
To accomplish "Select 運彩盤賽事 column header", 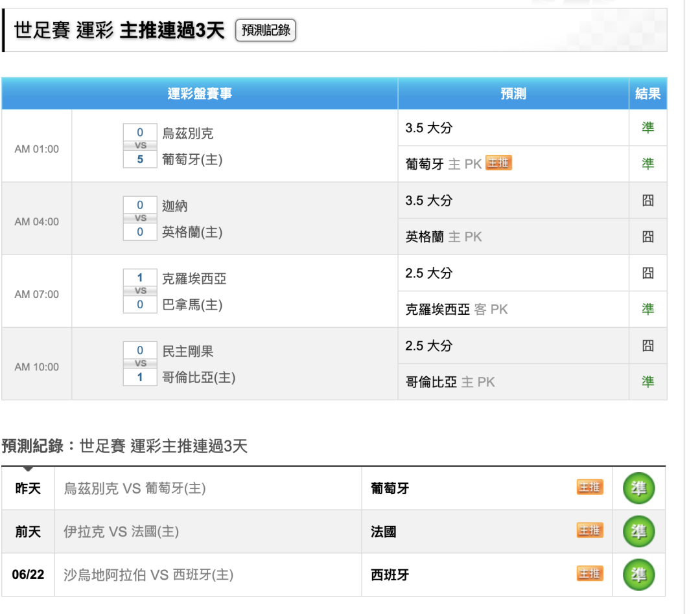I will (x=200, y=94).
